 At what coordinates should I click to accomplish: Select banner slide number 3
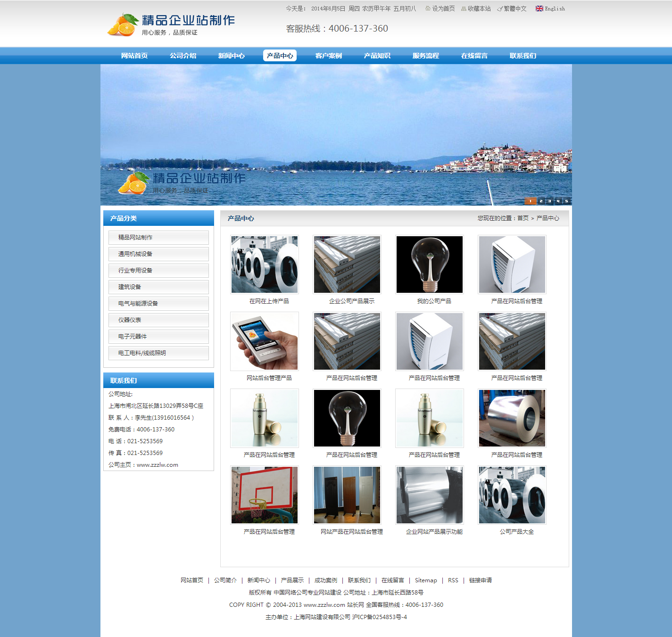(549, 201)
